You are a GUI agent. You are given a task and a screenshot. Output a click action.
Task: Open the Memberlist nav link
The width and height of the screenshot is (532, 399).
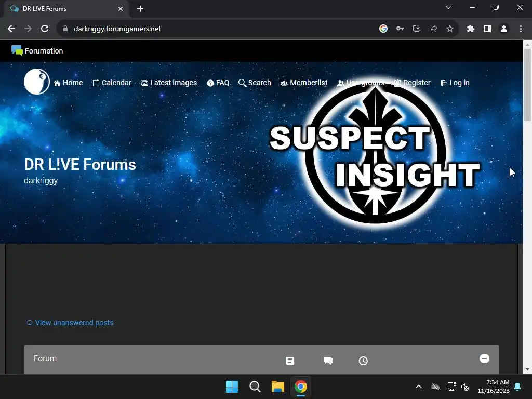pyautogui.click(x=303, y=83)
